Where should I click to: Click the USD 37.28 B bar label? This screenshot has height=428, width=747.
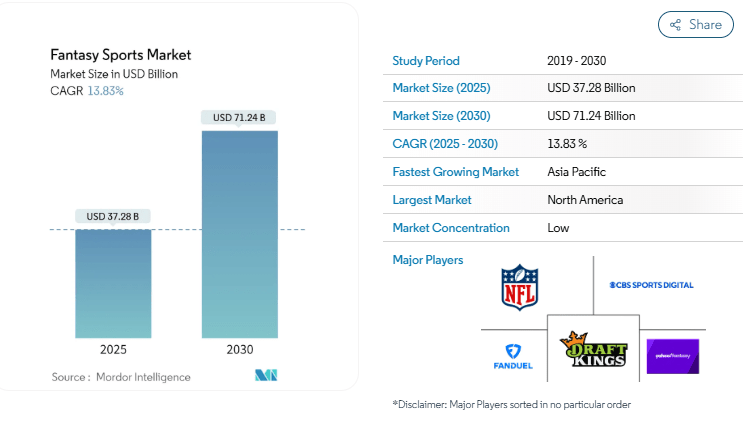click(113, 216)
